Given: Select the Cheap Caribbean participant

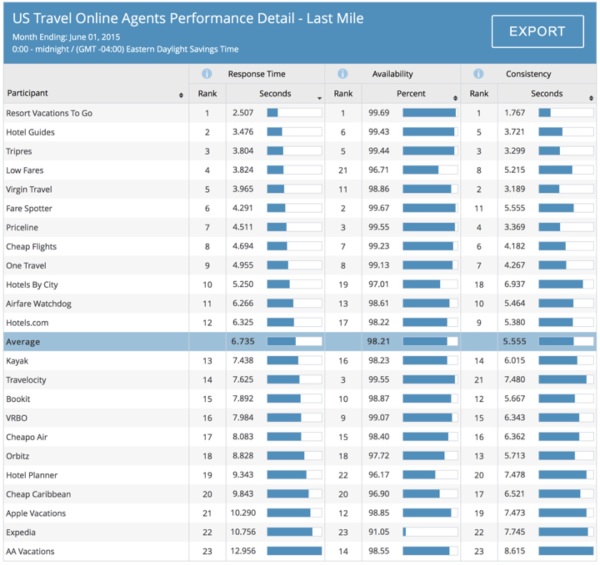Looking at the screenshot, I should tap(38, 494).
